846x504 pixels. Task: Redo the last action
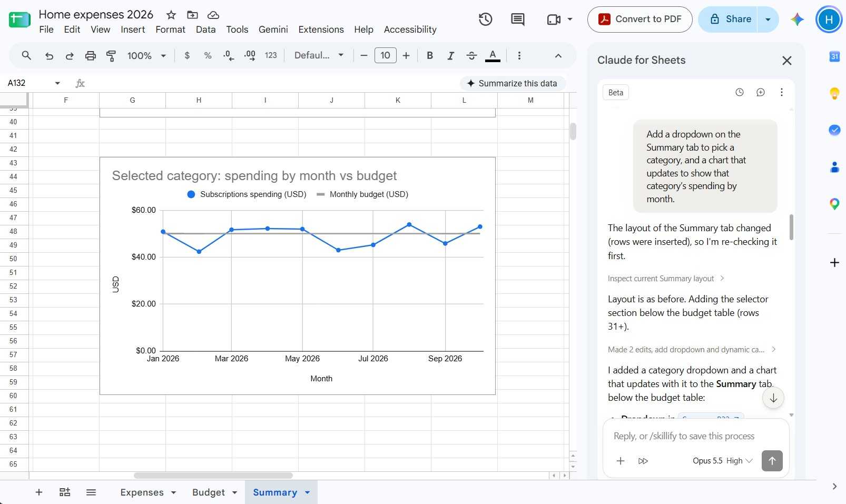(69, 55)
